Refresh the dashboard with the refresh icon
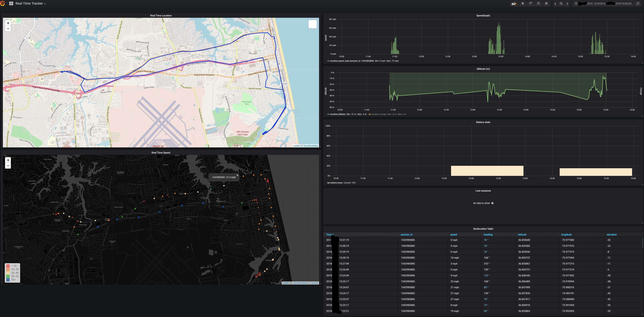 (638, 4)
